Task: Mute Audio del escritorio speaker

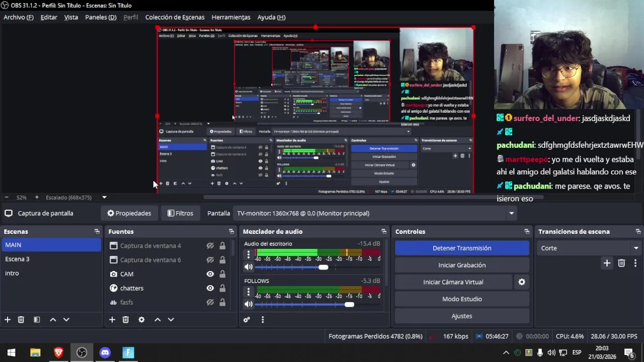Action: pos(249,267)
